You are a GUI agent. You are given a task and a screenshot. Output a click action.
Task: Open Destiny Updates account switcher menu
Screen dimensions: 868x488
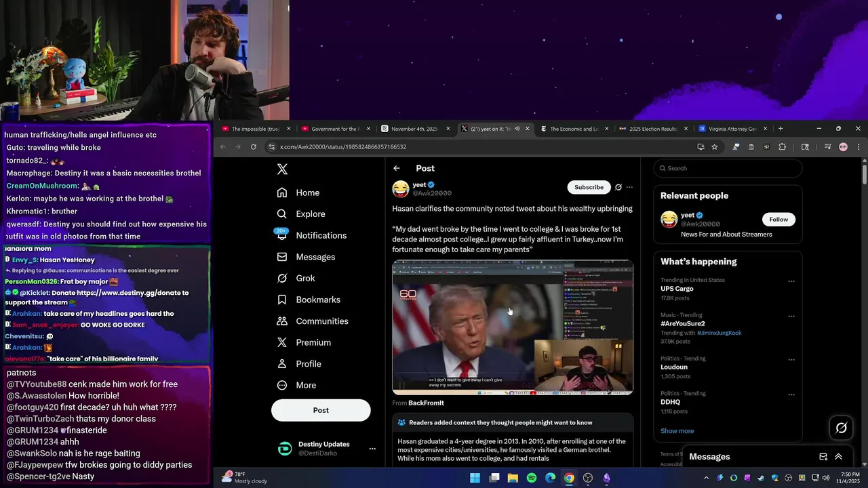tap(372, 449)
